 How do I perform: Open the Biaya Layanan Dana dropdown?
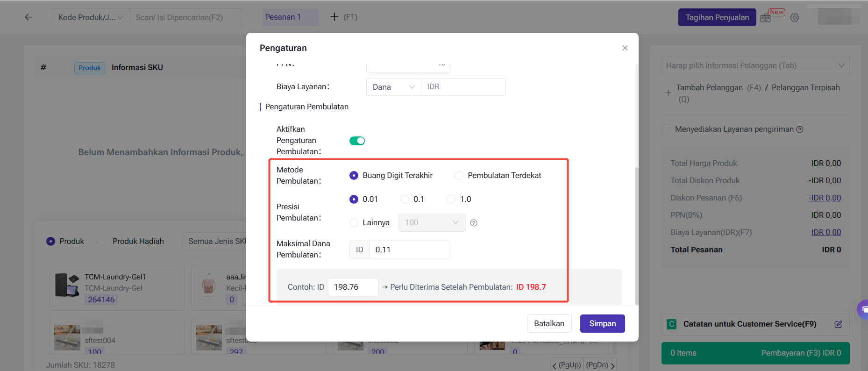pyautogui.click(x=393, y=87)
